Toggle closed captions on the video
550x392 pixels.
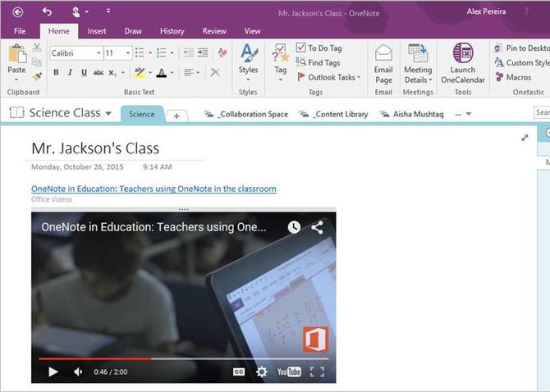[x=239, y=371]
